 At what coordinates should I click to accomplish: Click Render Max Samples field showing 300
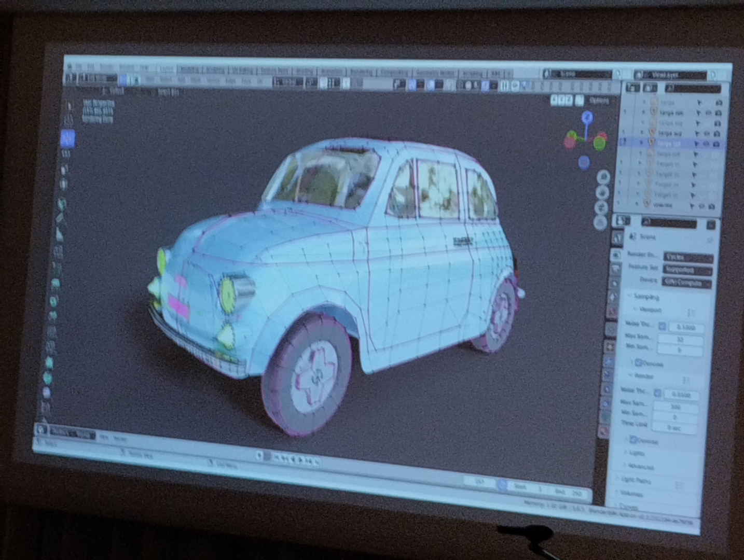[676, 407]
